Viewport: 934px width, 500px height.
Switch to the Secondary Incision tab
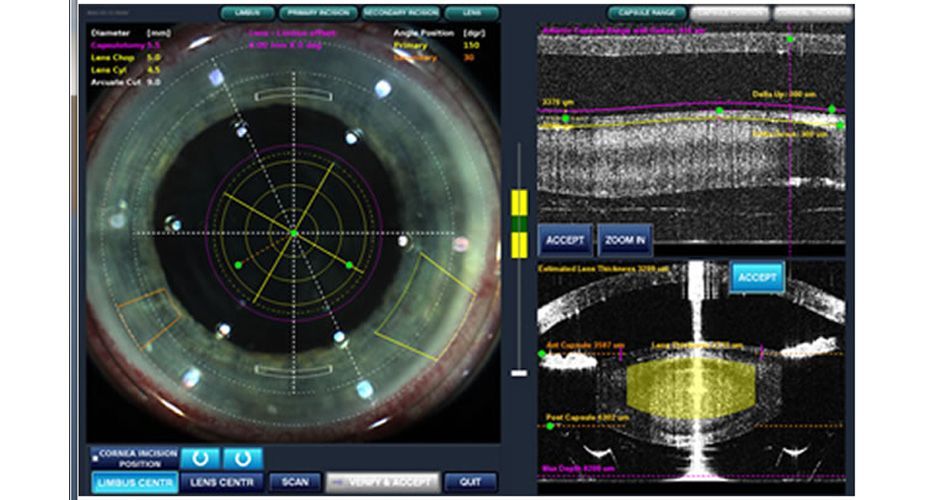400,13
